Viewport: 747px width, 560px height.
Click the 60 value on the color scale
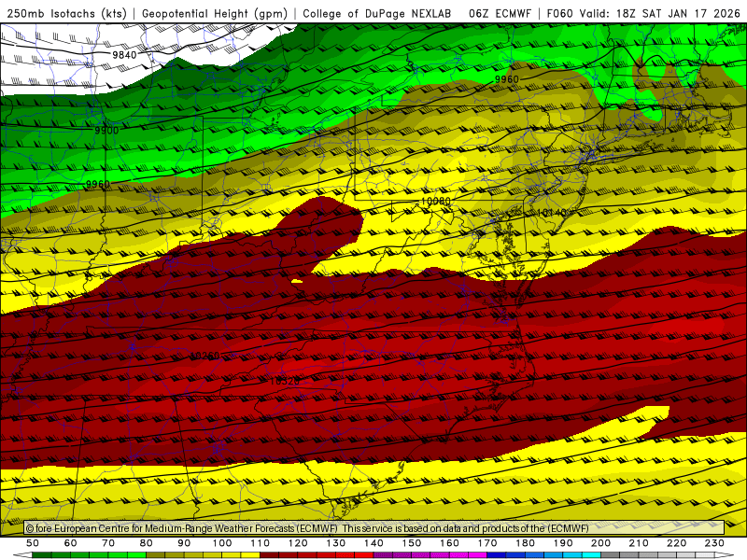(71, 543)
